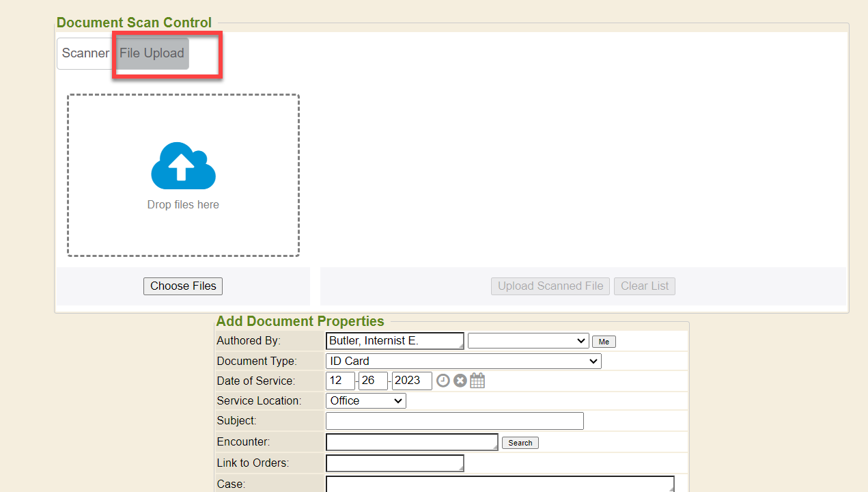This screenshot has height=492, width=868.
Task: Select the File Upload tab
Action: [152, 53]
